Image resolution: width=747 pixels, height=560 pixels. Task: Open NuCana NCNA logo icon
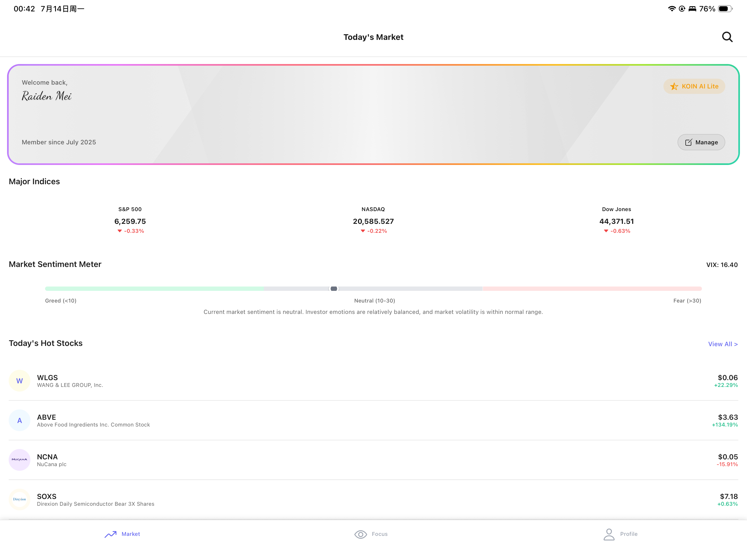point(20,460)
